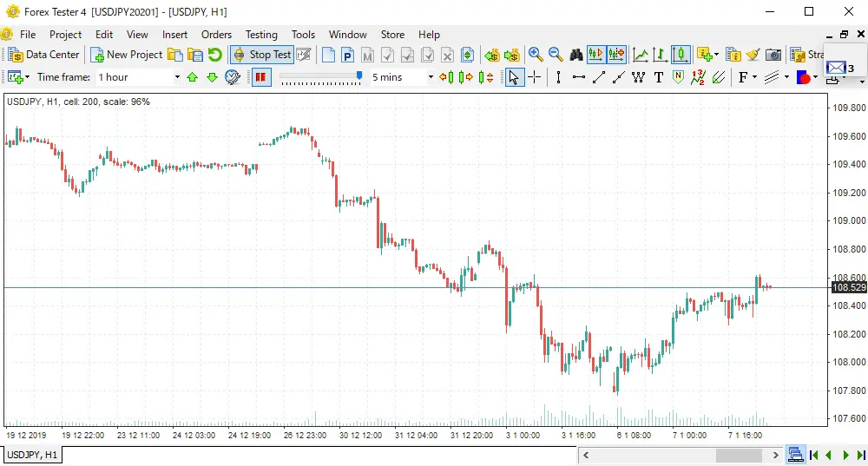Open the Time frame combo box
Screen dimensions: 868x466
[x=138, y=77]
